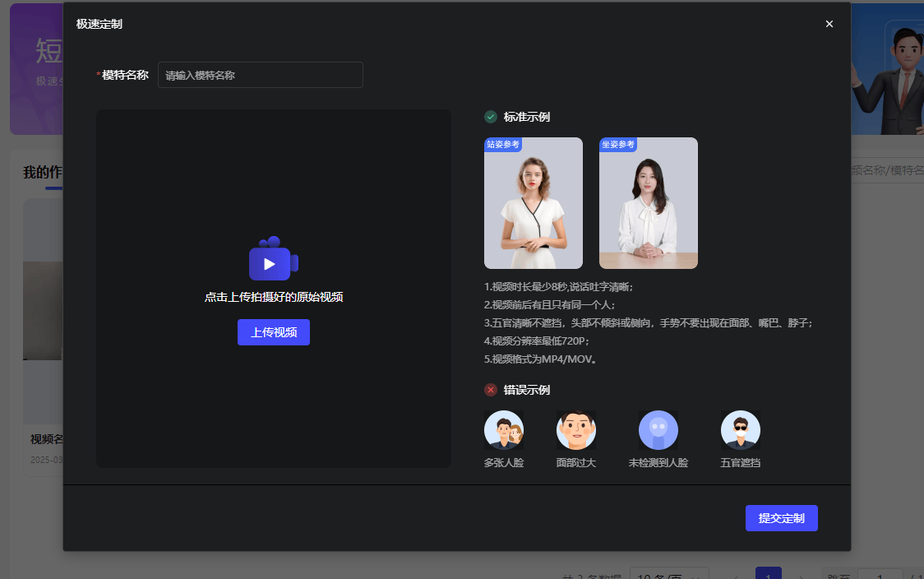Submit with the 提交定制 button
Screen dimensions: 924x579
pyautogui.click(x=781, y=518)
